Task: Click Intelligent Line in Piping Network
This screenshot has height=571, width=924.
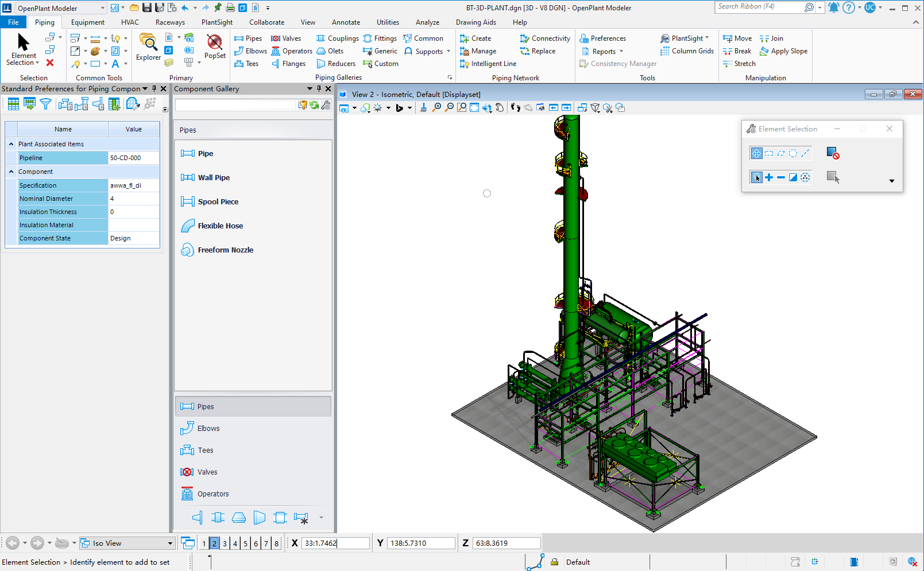Action: point(488,64)
